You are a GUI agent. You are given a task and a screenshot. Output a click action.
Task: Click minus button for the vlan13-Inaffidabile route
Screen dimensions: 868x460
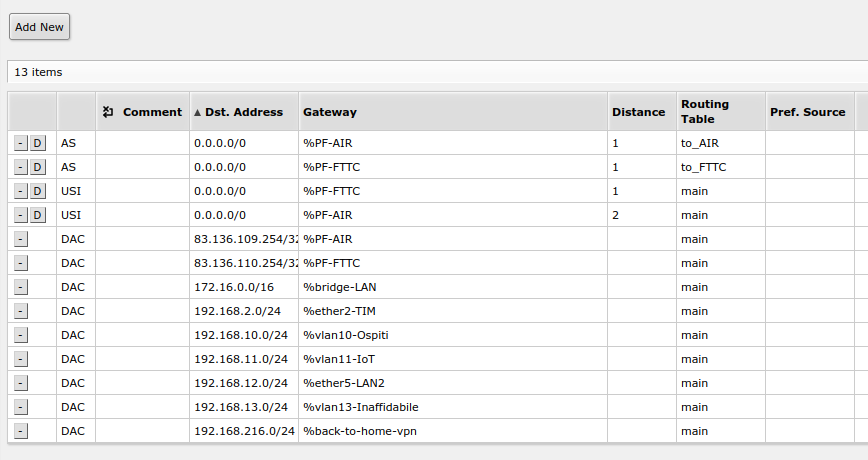[x=21, y=407]
